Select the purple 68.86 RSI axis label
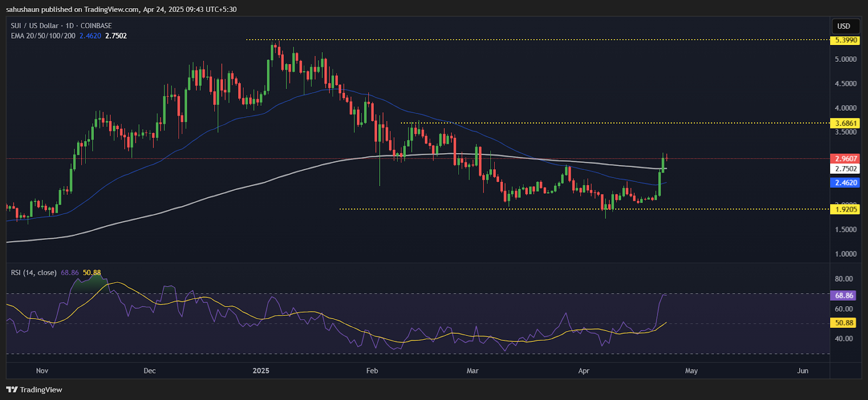The height and width of the screenshot is (400, 868). (x=844, y=296)
